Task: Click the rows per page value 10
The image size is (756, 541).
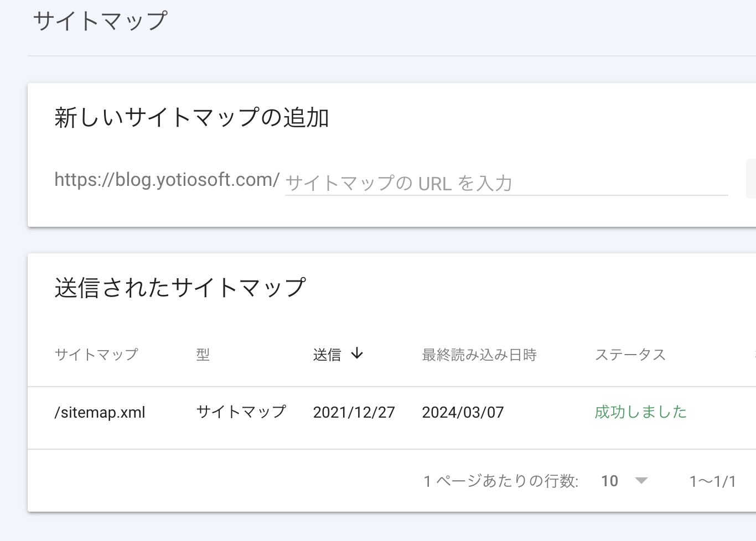Action: click(x=609, y=481)
